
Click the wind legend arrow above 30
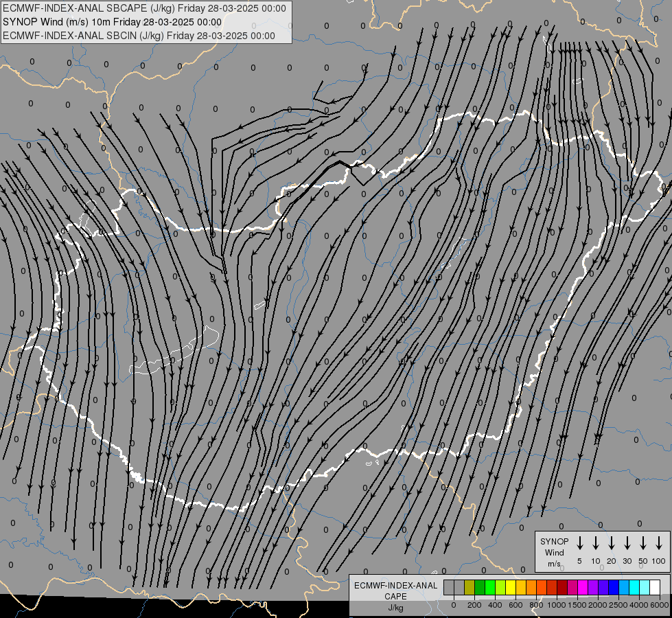pos(627,543)
